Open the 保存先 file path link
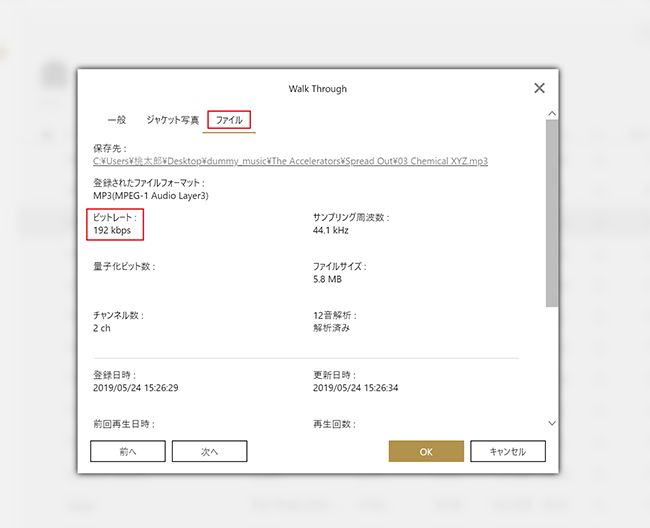 [290, 161]
